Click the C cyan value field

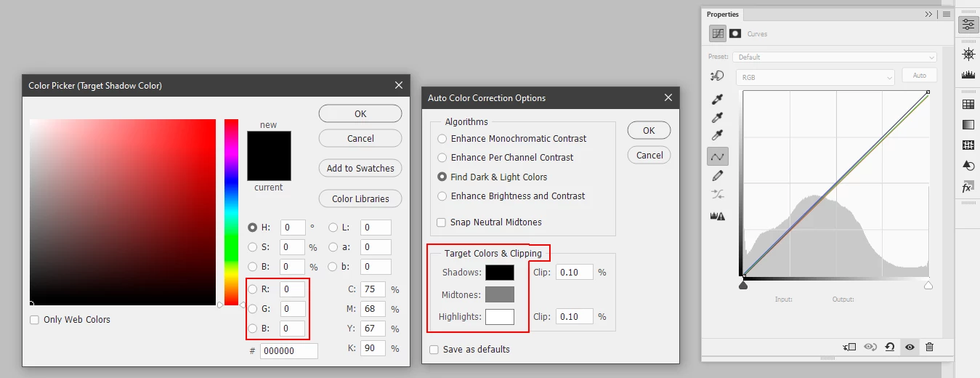373,289
